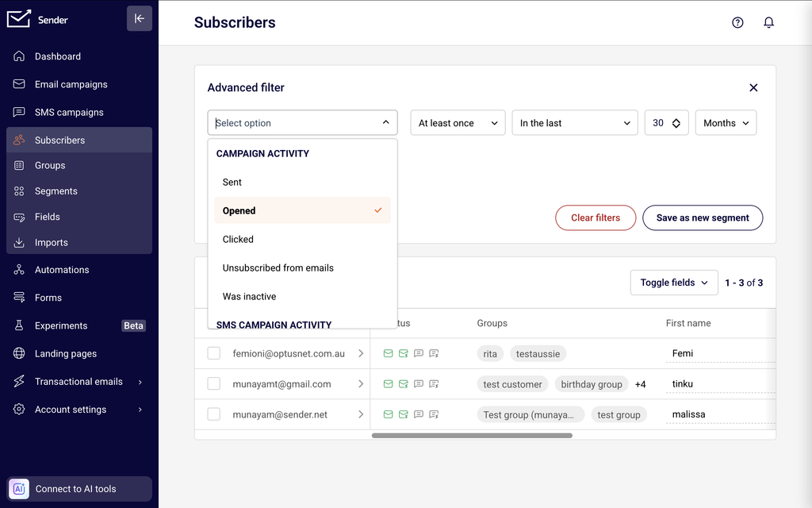Screen dimensions: 812x508
Task: Click the tinku first name field
Action: tap(720, 384)
